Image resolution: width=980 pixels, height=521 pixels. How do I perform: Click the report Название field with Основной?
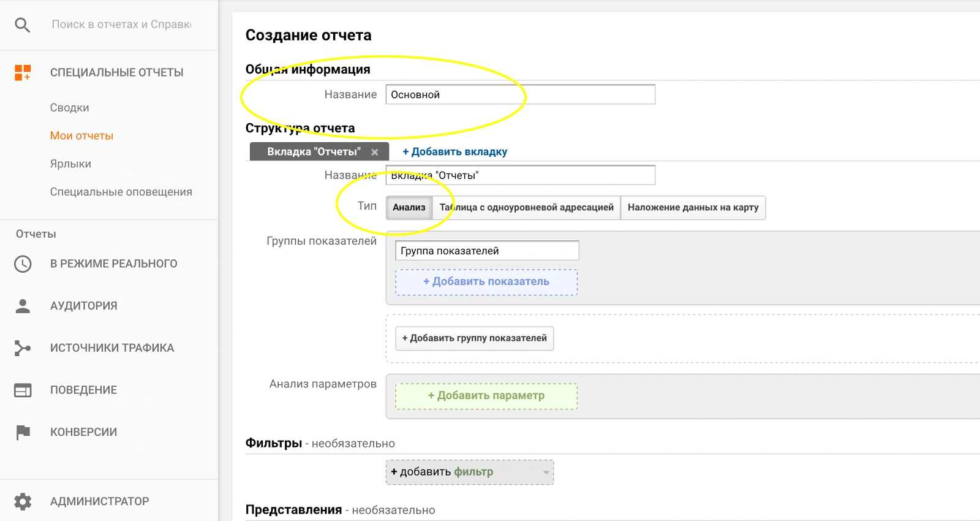tap(520, 94)
